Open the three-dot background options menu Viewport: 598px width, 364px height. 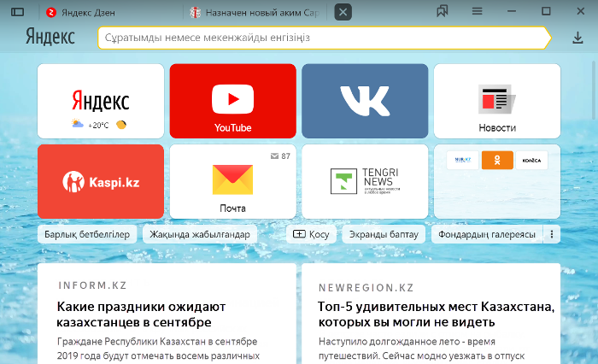coord(552,234)
